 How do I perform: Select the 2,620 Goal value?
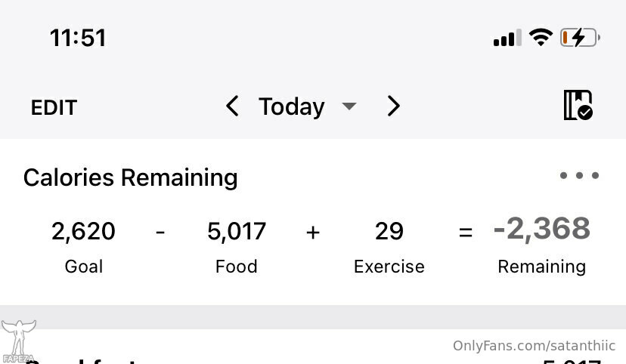pyautogui.click(x=83, y=231)
